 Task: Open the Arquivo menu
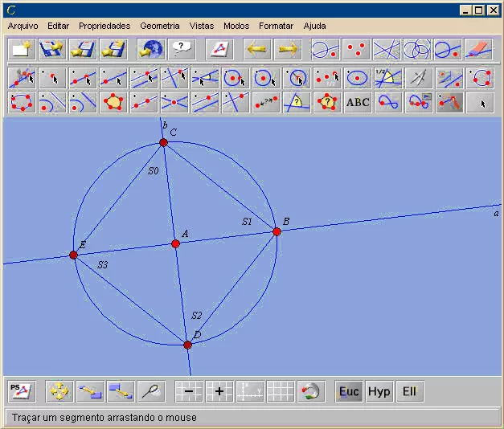coord(23,26)
